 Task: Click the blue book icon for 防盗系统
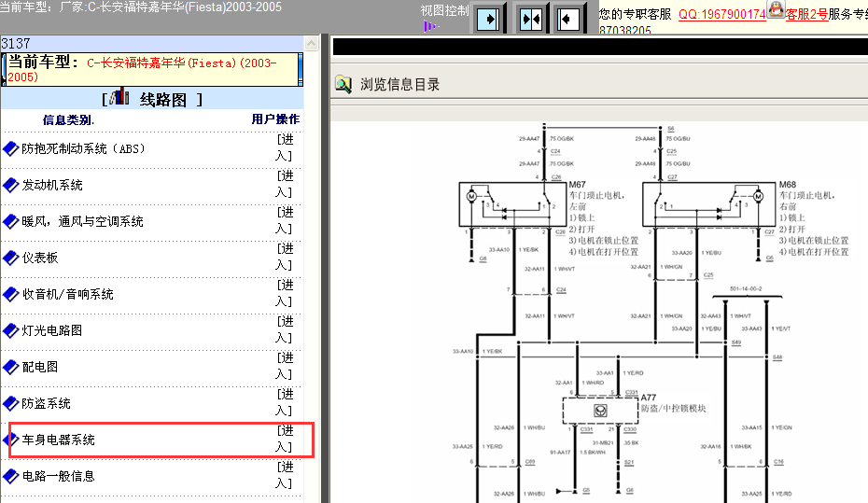click(10, 403)
